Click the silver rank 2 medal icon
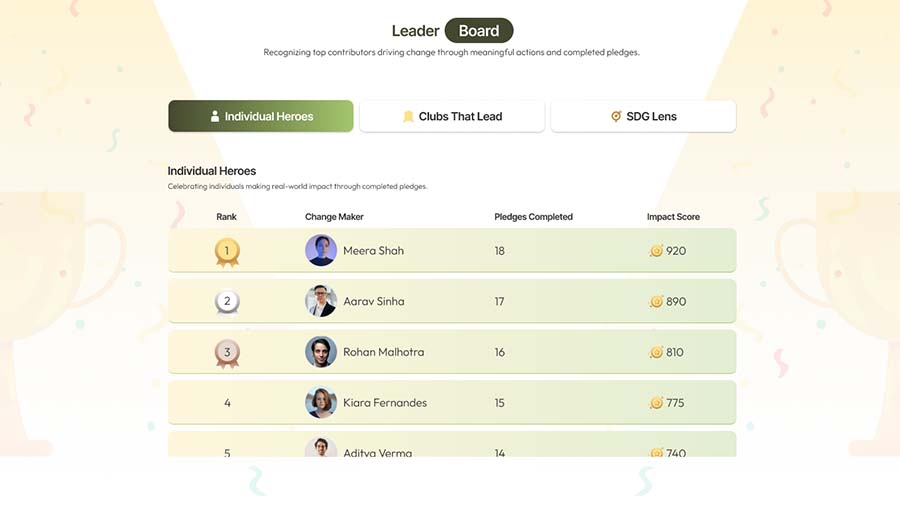Image resolution: width=900 pixels, height=505 pixels. [227, 301]
